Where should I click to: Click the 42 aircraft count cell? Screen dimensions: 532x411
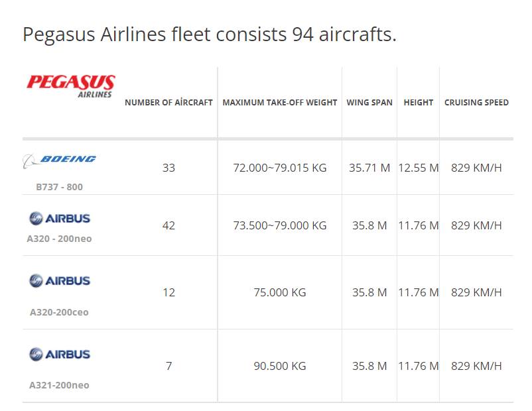168,225
